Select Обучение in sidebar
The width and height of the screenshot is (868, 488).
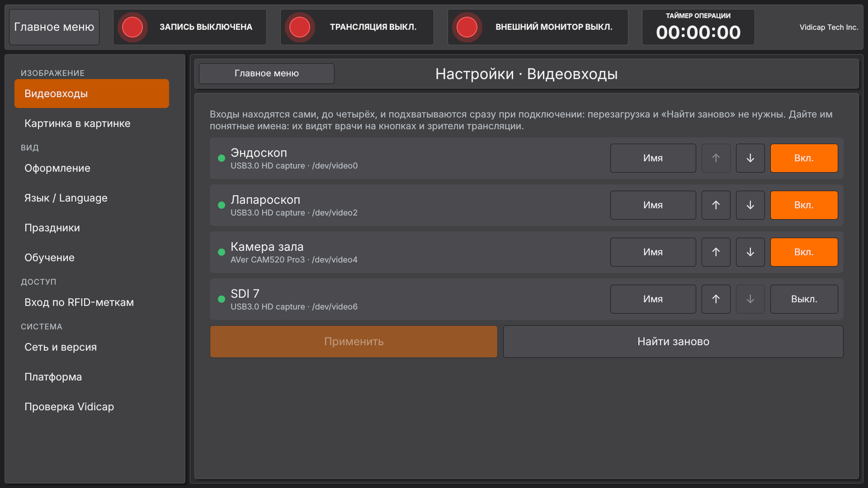tap(92, 258)
